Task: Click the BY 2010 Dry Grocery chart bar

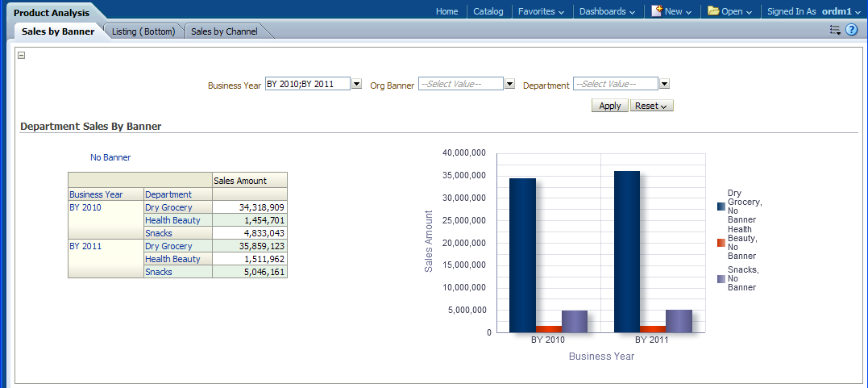Action: pos(522,254)
